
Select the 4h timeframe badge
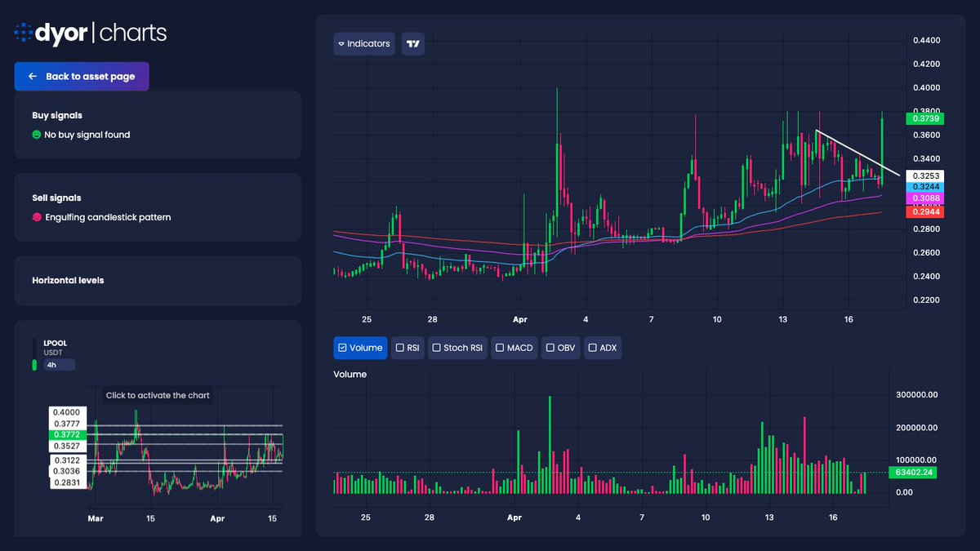[59, 365]
